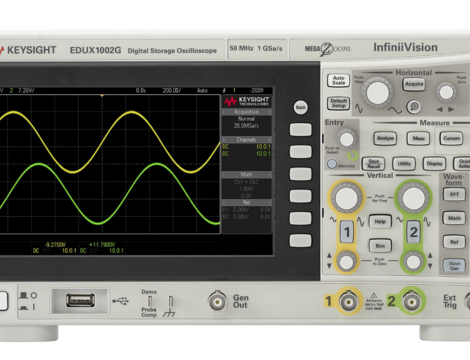Click the large Horizontal time-scale knob
The image size is (470, 360).
378,92
